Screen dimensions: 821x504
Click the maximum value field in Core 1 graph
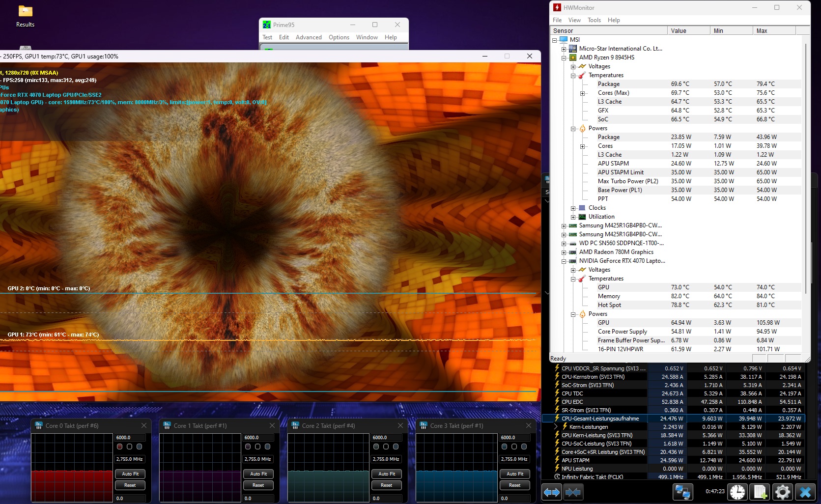(x=258, y=437)
